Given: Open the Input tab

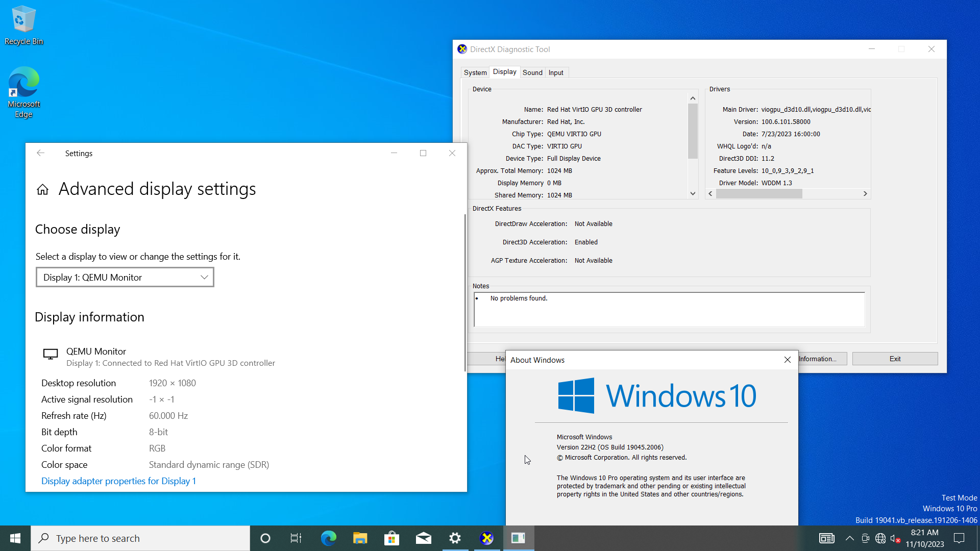Looking at the screenshot, I should (556, 72).
